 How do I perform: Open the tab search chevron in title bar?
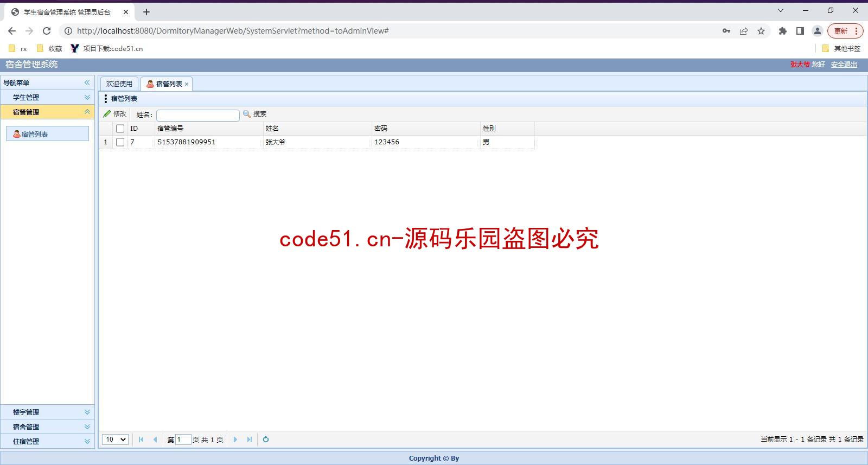click(781, 10)
